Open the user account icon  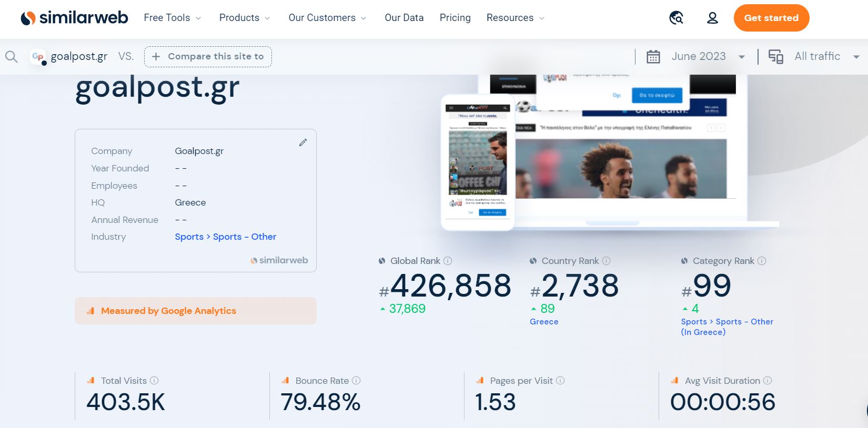click(712, 18)
